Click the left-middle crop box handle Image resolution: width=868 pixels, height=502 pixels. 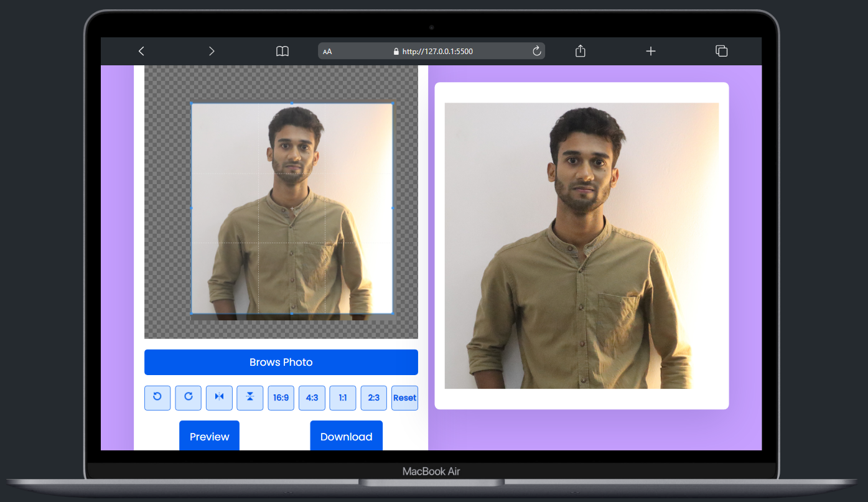191,208
